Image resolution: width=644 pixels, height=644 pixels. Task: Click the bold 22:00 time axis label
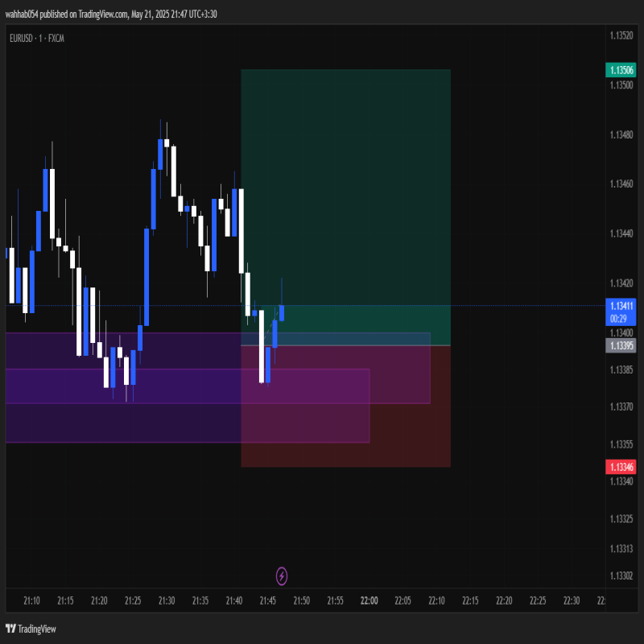(x=369, y=601)
